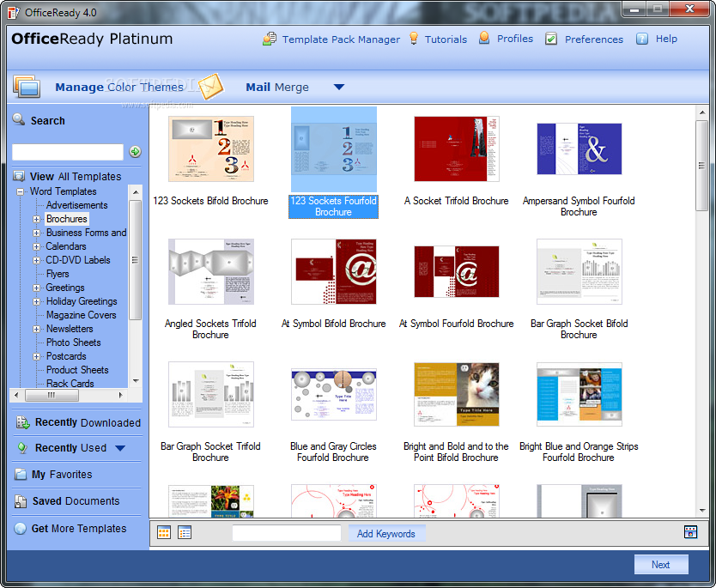Open Recently Downloaded templates
This screenshot has height=588, width=716.
tap(88, 422)
